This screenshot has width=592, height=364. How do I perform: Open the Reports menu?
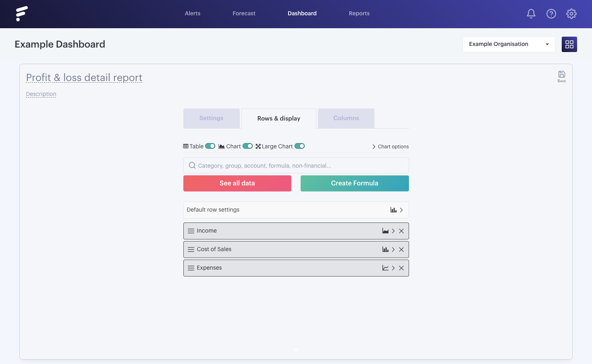(x=359, y=13)
